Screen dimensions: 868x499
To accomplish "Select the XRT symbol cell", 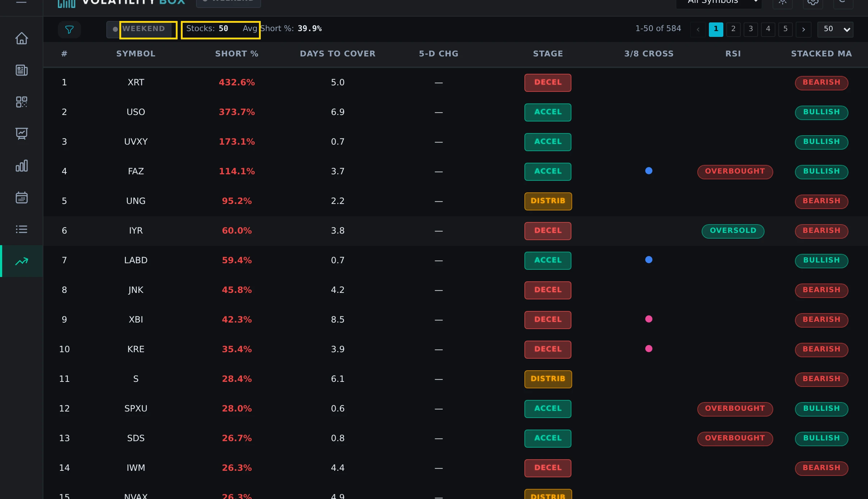I will (x=136, y=82).
